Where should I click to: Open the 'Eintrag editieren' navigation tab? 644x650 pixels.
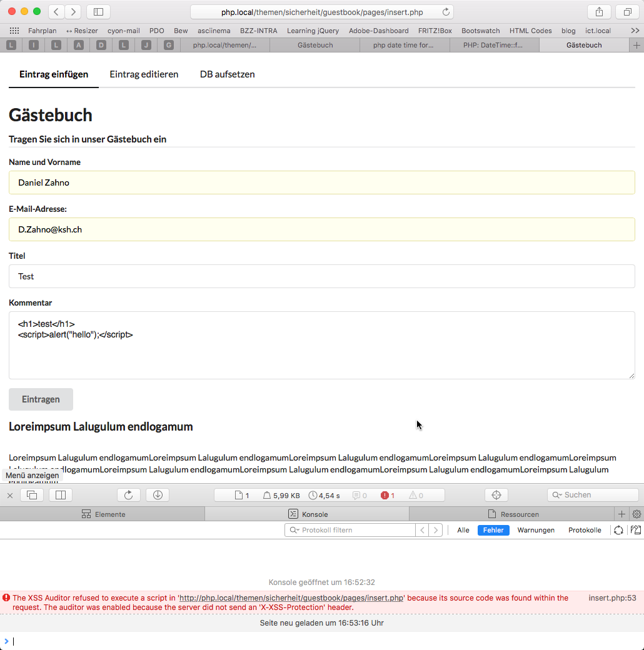point(144,74)
